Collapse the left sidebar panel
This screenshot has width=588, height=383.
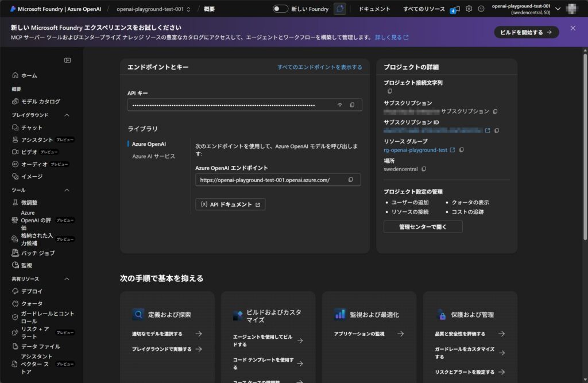(67, 60)
